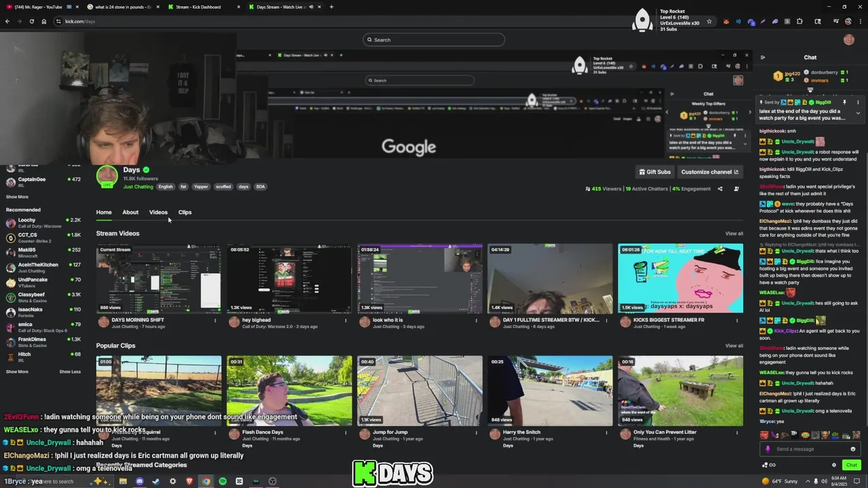Open Loochy in Recommended channels
The image size is (868, 488).
43,222
